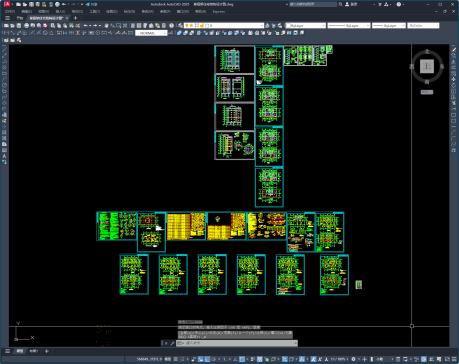The image size is (459, 364).
Task: Toggle snap mode in status bar
Action: coord(182,359)
